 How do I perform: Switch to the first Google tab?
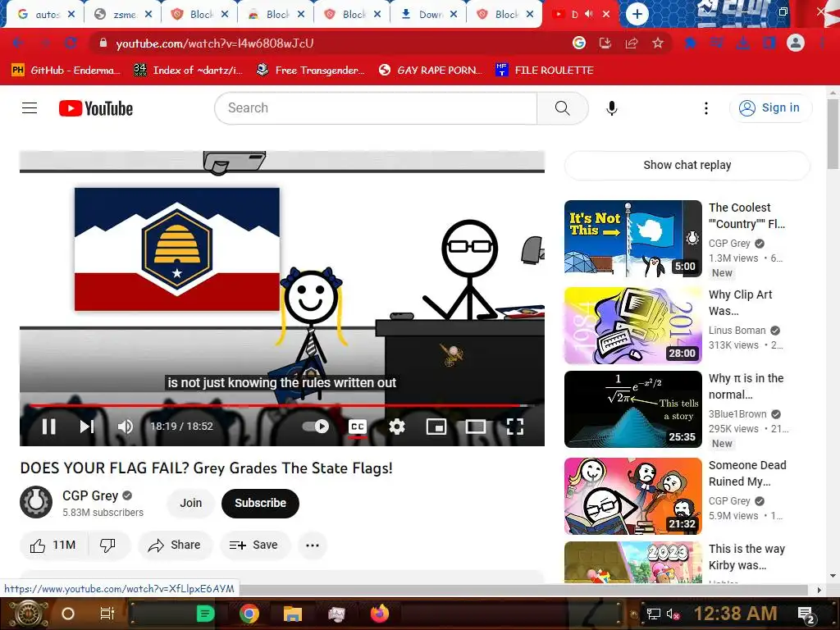(x=44, y=15)
